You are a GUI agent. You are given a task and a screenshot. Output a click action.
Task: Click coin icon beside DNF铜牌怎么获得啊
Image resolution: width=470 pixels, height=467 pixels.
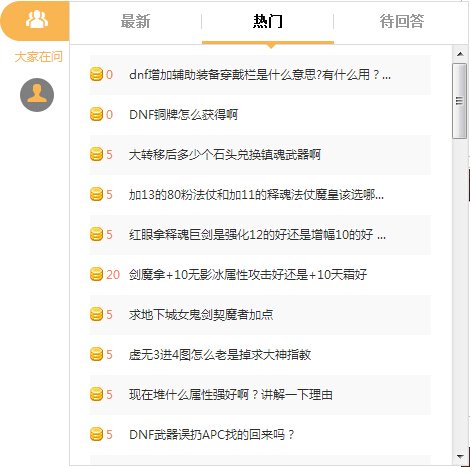point(96,114)
